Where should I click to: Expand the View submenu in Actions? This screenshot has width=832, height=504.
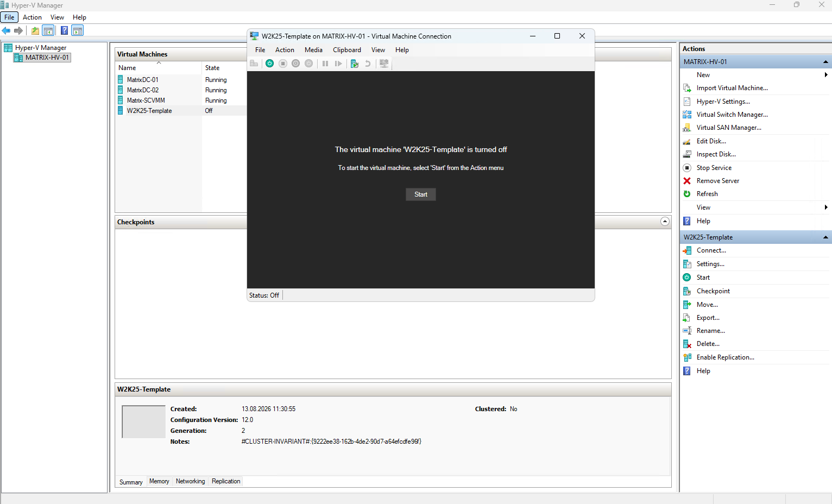pos(826,207)
